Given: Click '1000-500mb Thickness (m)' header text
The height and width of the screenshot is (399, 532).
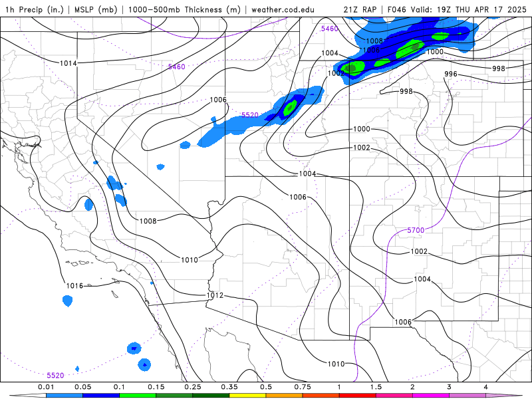Looking at the screenshot, I should pyautogui.click(x=184, y=9).
